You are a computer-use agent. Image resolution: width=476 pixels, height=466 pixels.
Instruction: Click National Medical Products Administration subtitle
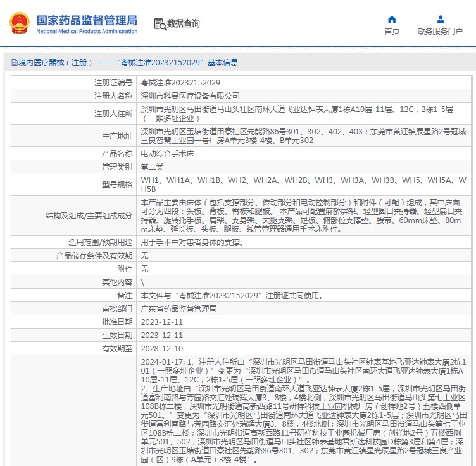click(x=87, y=31)
